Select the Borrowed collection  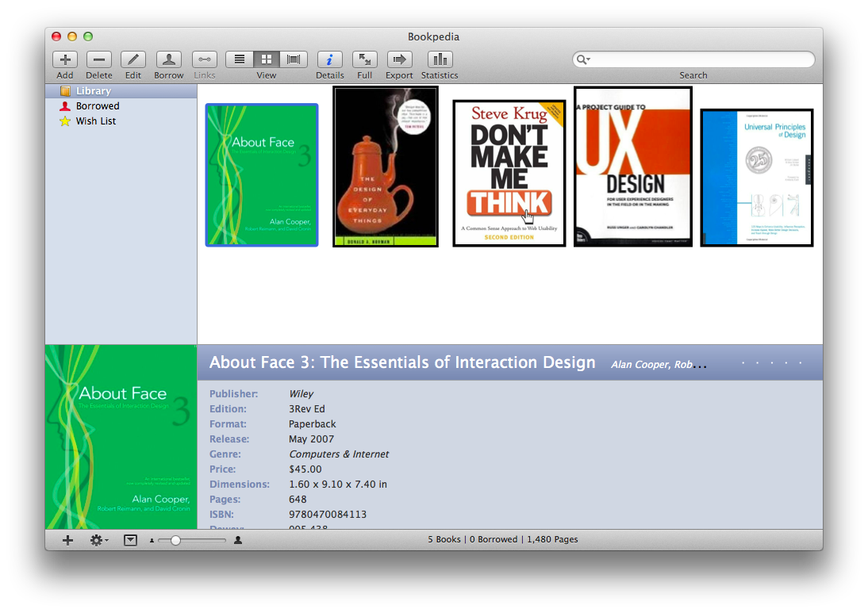(x=121, y=105)
